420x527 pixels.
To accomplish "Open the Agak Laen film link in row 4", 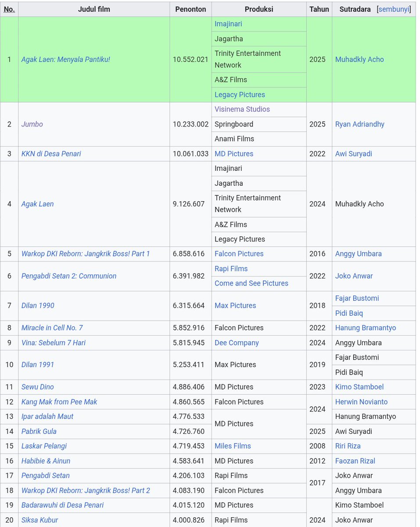I will click(38, 204).
